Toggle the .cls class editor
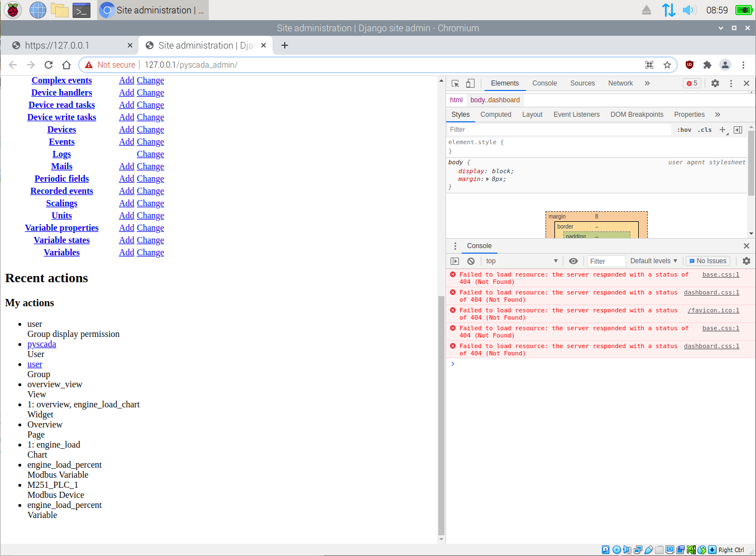This screenshot has height=556, width=756. pyautogui.click(x=705, y=129)
